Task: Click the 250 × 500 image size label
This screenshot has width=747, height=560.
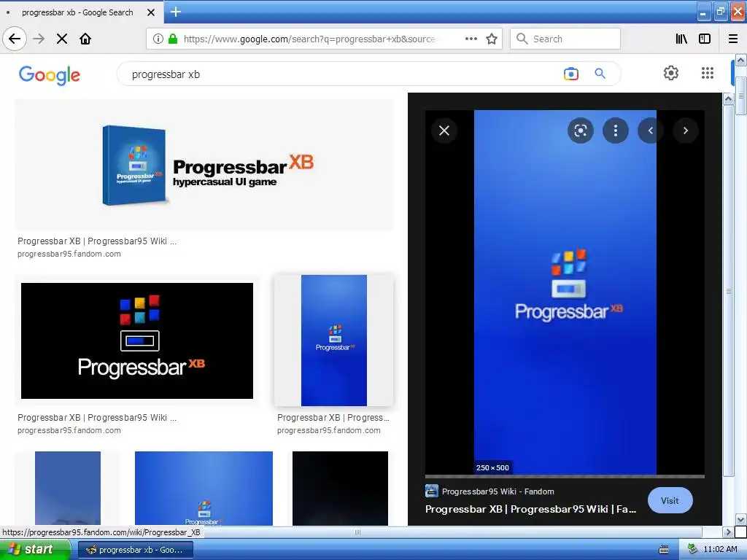Action: [492, 467]
